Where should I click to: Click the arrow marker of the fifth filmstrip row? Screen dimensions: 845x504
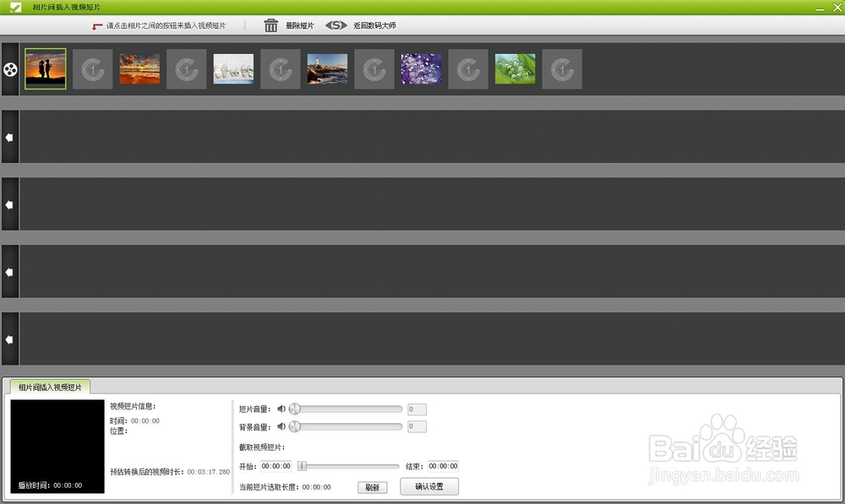9,339
